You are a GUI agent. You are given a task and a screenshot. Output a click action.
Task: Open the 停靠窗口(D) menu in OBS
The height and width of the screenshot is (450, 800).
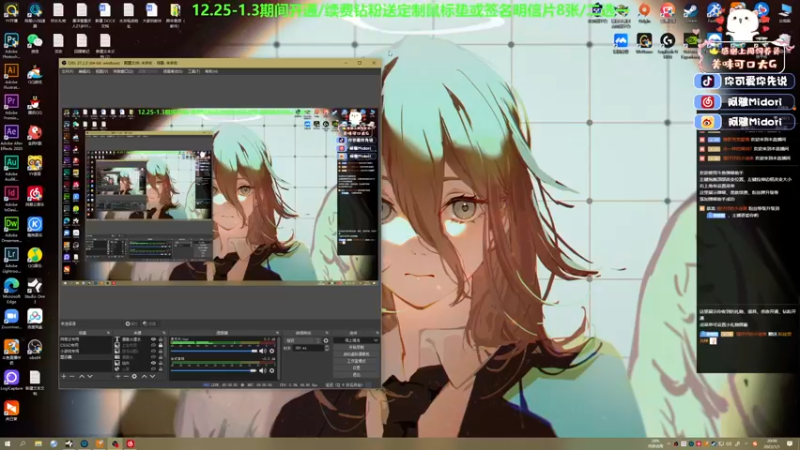pos(123,71)
